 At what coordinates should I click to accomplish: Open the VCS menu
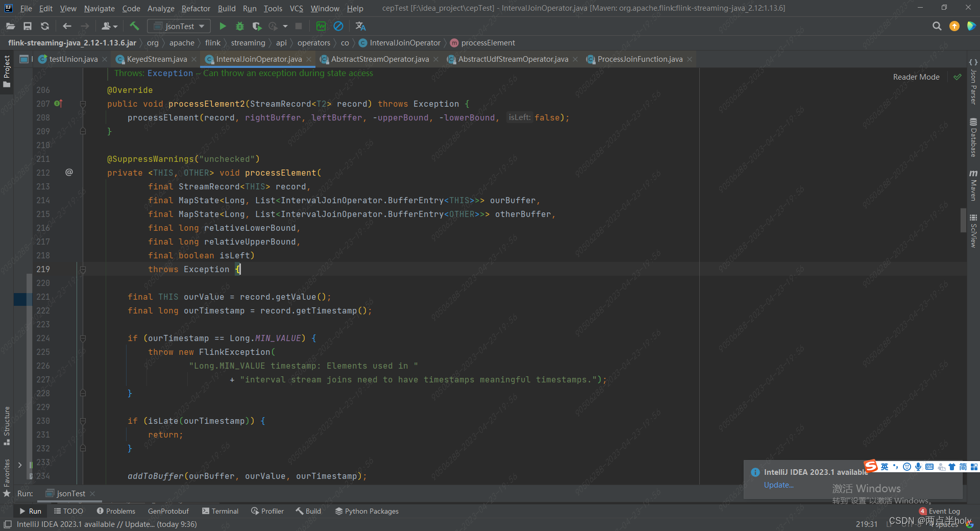296,8
